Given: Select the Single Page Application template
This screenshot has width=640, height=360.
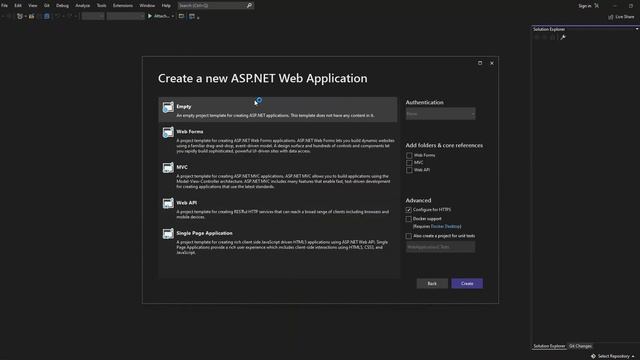Looking at the screenshot, I should pos(278,242).
